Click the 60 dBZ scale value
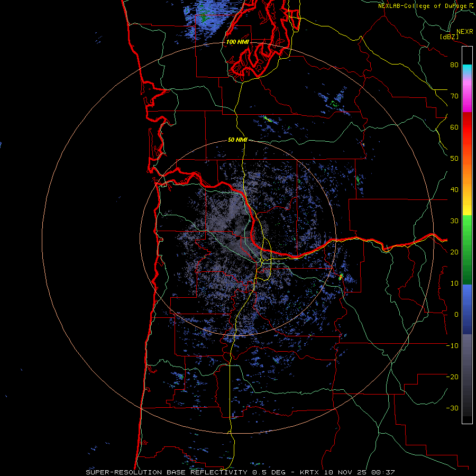 click(454, 127)
